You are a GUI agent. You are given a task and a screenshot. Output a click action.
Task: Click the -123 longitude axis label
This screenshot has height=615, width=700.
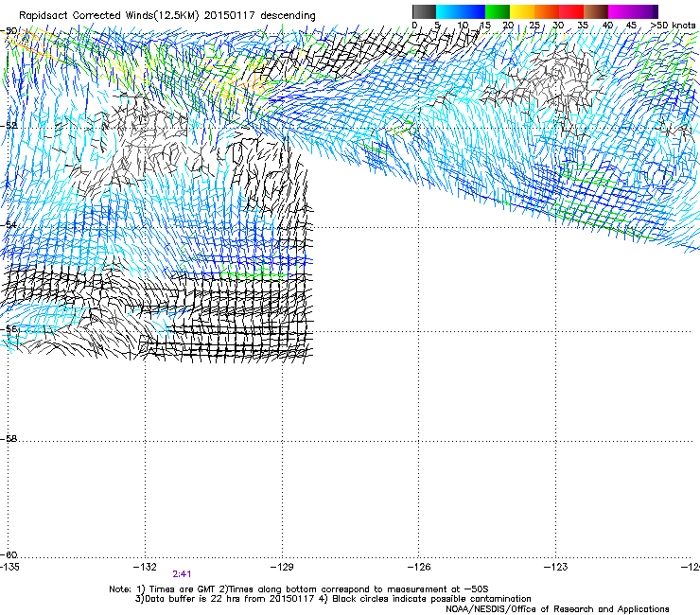coord(556,567)
